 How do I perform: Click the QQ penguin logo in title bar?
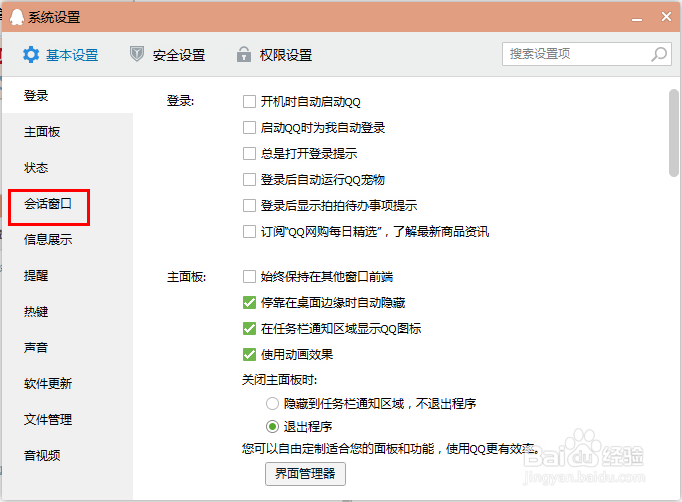(x=17, y=17)
